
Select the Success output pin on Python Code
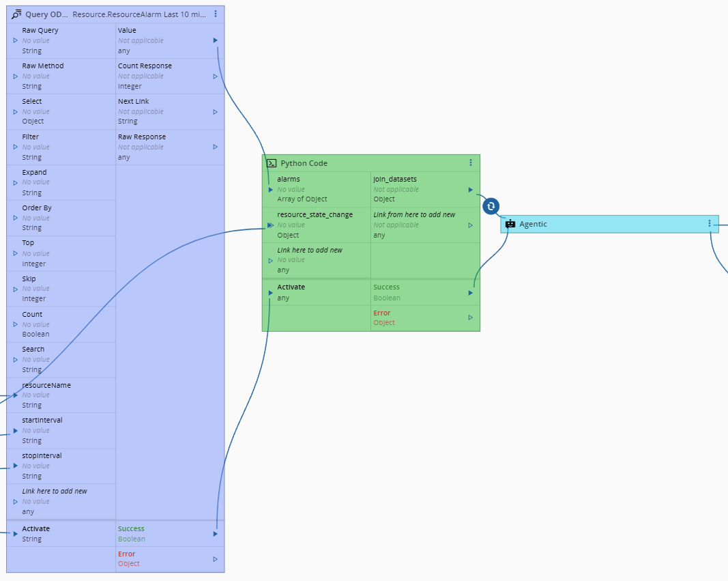coord(470,293)
